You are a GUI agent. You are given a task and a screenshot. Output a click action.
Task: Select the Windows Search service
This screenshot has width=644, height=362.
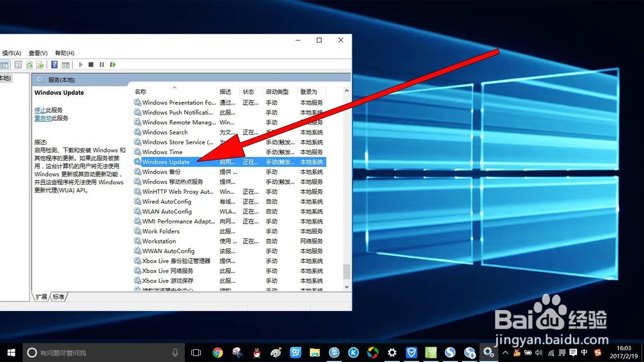click(x=165, y=132)
